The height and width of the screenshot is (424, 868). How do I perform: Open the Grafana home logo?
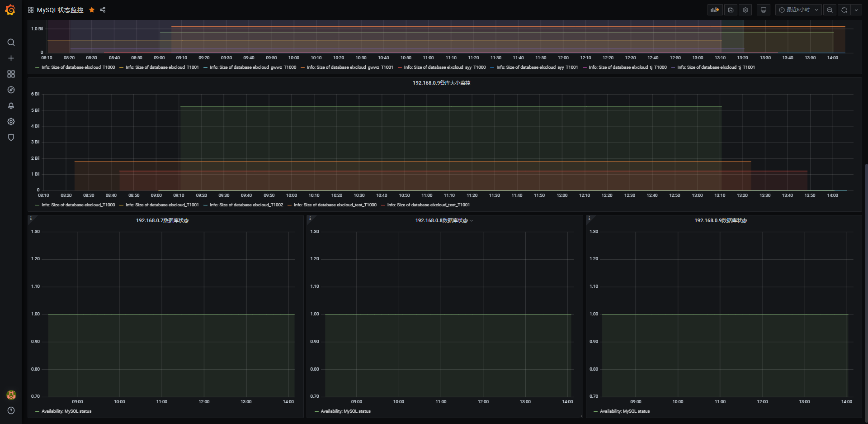click(10, 10)
